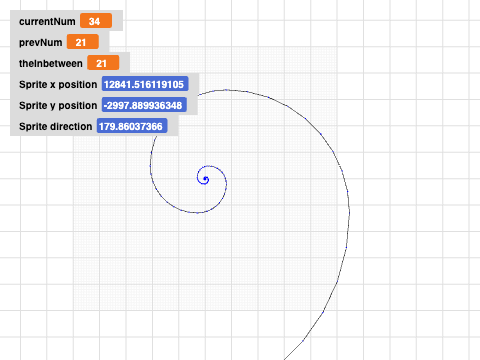
Task: Click the Sprite direction label
Action: point(55,126)
